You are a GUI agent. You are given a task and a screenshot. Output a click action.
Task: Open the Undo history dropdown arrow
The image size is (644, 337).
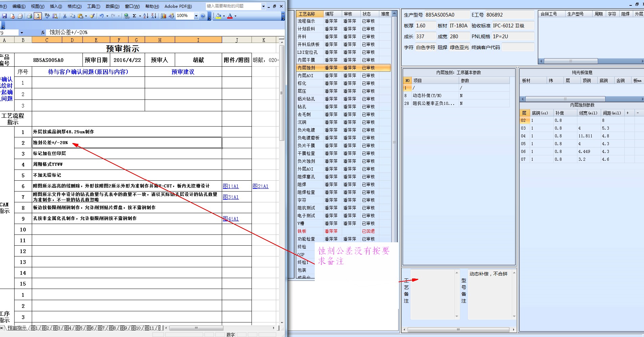click(107, 16)
